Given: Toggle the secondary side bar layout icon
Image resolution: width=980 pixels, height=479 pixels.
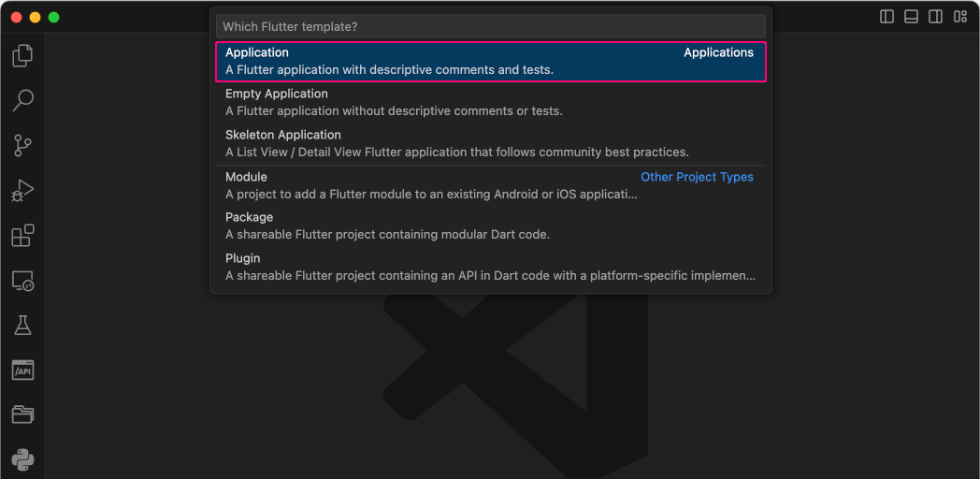Looking at the screenshot, I should point(936,17).
